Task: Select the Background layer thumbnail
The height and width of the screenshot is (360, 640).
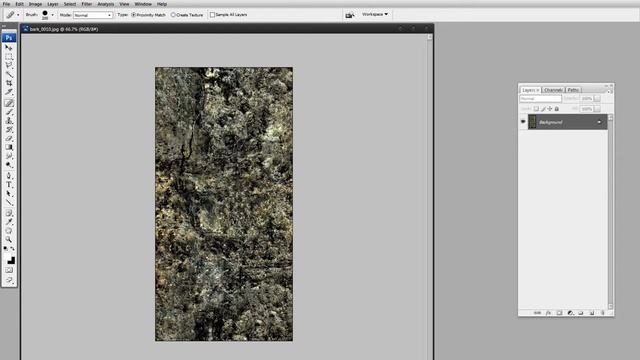Action: tap(533, 122)
